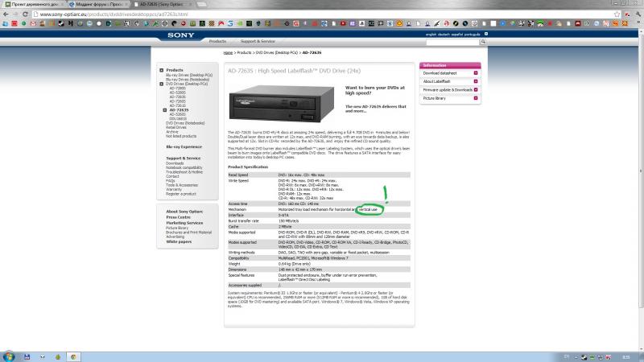The width and height of the screenshot is (644, 362).
Task: Click arrow icon beside Picture library in Information panel
Action: click(x=476, y=98)
